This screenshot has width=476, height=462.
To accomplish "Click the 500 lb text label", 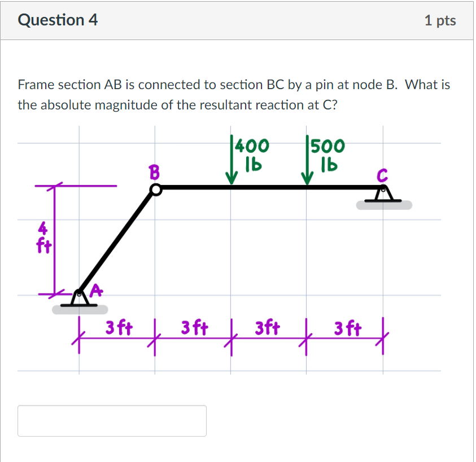I will 327,152.
